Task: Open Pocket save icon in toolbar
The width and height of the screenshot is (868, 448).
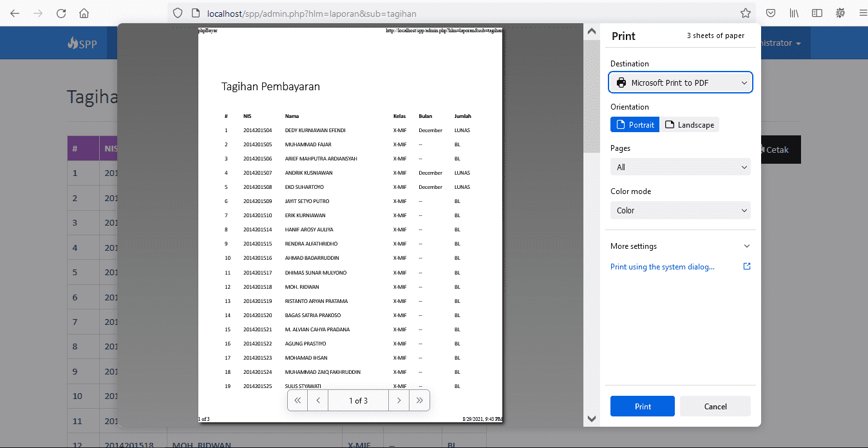Action: (x=770, y=13)
